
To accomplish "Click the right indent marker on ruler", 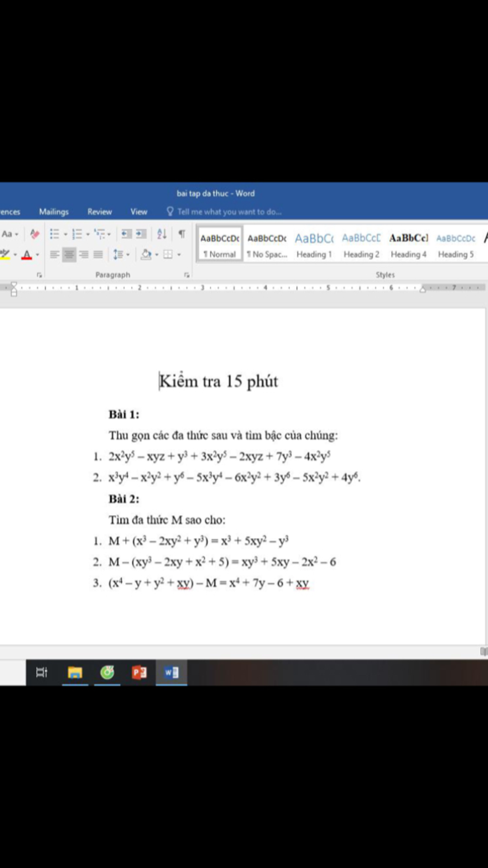I will tap(423, 289).
